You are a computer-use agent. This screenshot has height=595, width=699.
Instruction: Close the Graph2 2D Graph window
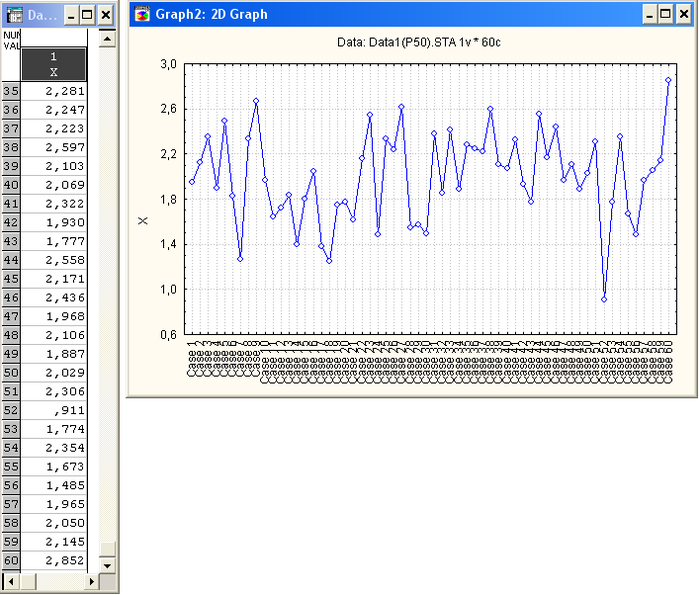(x=684, y=15)
